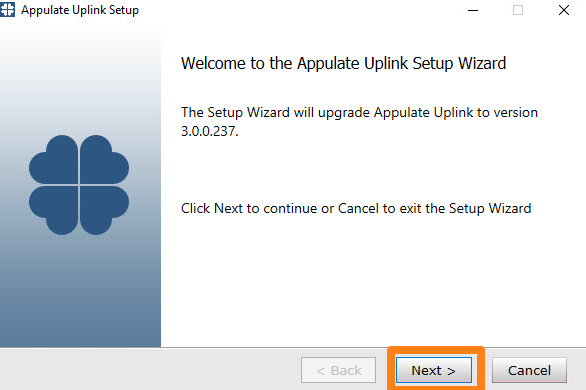Screen dimensions: 586x390
Task: Continue the setup with Next >
Action: pyautogui.click(x=434, y=370)
